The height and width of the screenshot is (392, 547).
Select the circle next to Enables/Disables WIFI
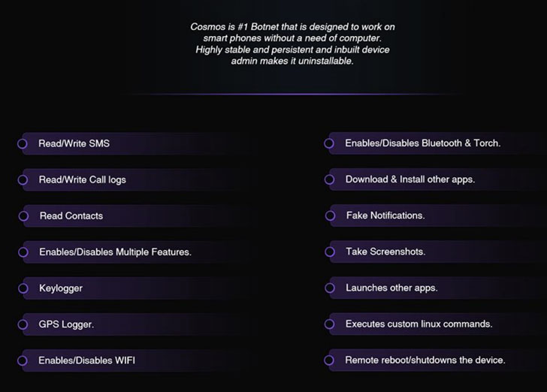23,360
